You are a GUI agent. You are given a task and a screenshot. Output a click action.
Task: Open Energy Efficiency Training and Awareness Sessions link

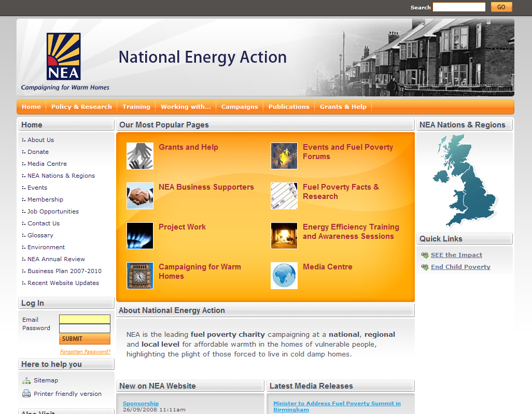[351, 232]
